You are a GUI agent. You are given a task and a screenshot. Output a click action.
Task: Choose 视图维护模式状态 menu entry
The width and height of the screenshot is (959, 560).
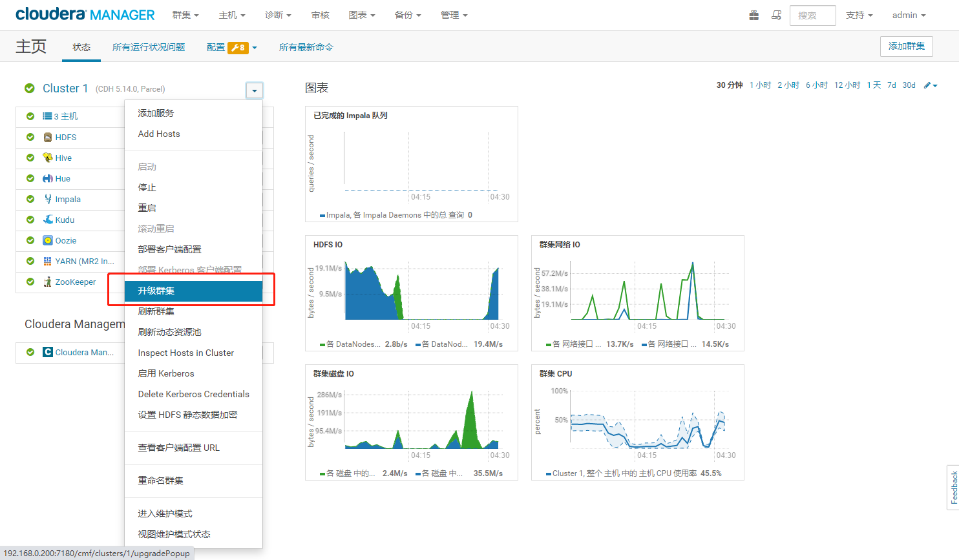point(193,534)
